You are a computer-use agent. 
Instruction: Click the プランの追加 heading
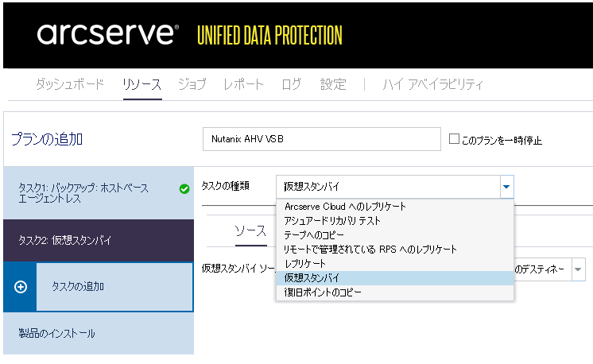coord(47,139)
